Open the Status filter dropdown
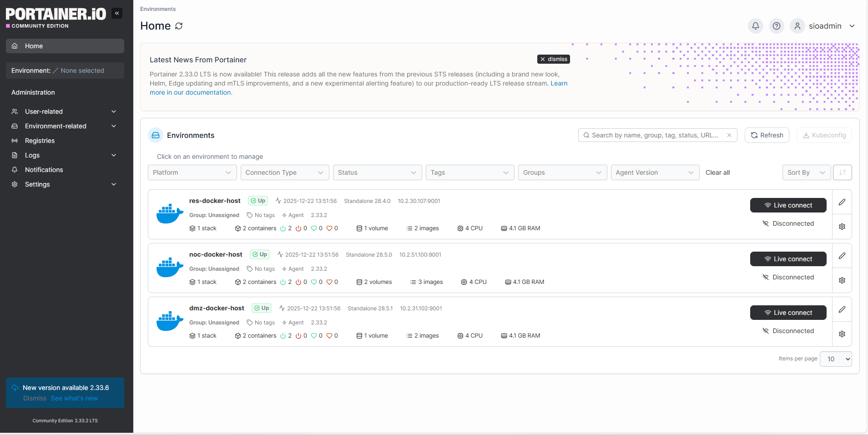This screenshot has width=868, height=435. [377, 172]
